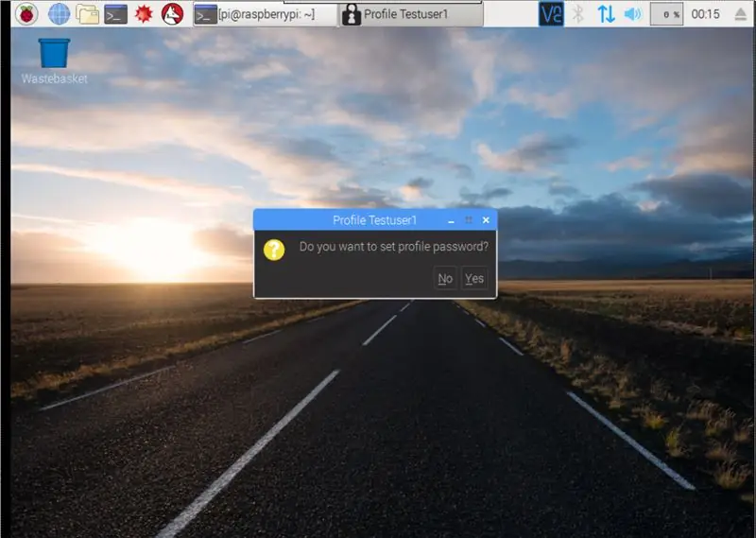Image resolution: width=756 pixels, height=538 pixels.
Task: Click the eject tray icon
Action: point(741,14)
